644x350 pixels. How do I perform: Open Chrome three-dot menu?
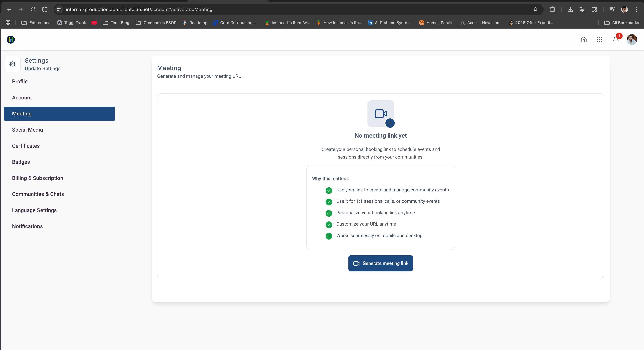(x=636, y=10)
